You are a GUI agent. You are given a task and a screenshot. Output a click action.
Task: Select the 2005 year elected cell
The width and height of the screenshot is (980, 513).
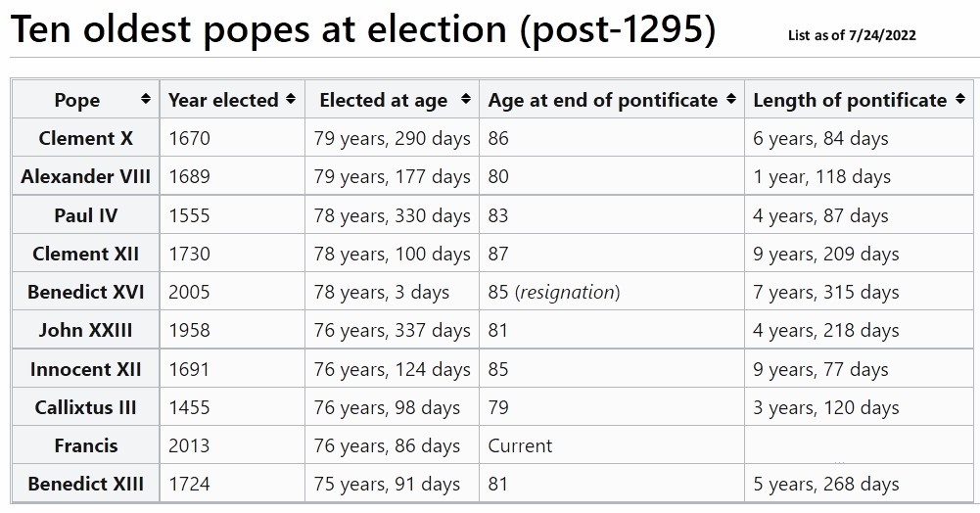pos(189,292)
